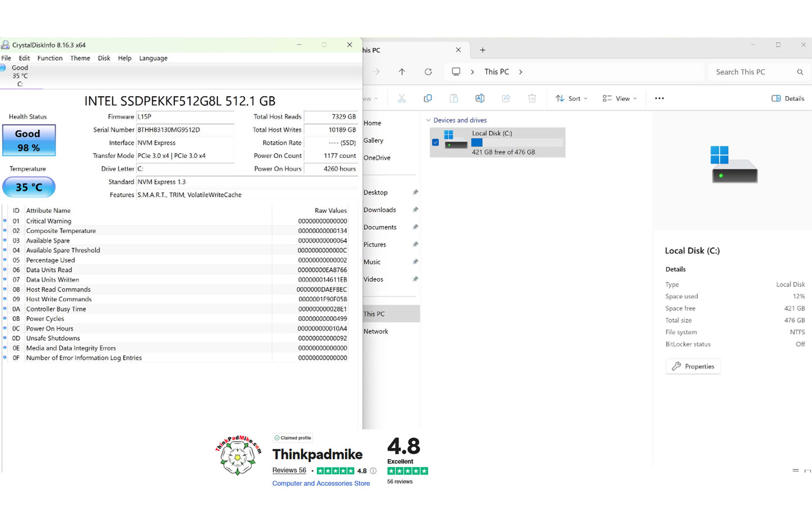Add a new tab with the plus button
The height and width of the screenshot is (510, 812).
[x=482, y=50]
